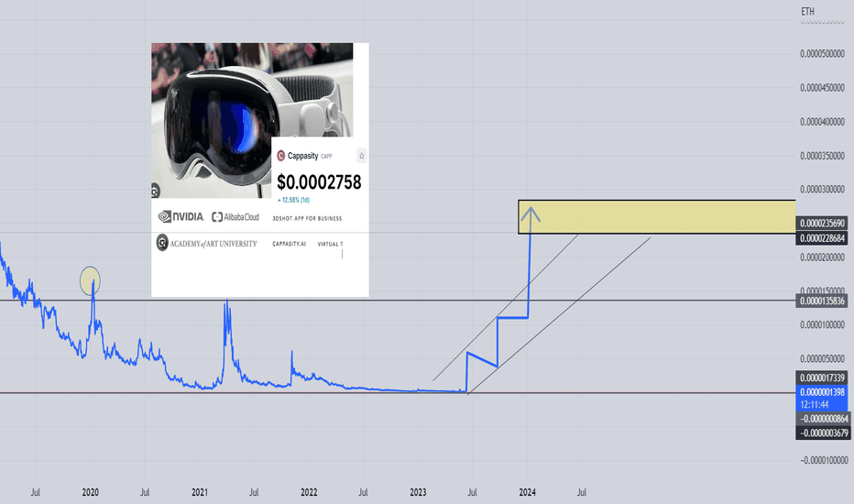Click the 2023 label on the time axis
854x504 pixels.
(x=418, y=493)
